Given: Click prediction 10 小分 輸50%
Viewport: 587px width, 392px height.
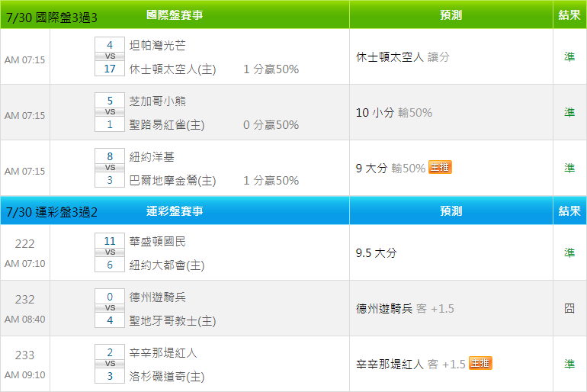Looking at the screenshot, I should click(394, 113).
